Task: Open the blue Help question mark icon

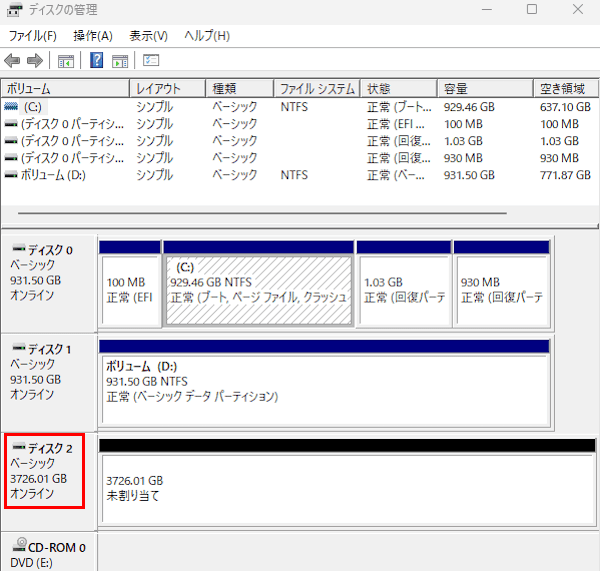Action: click(96, 60)
